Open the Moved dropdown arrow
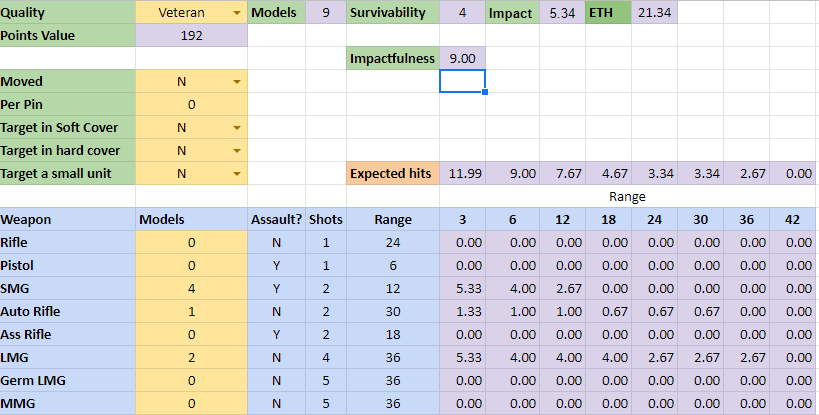Image resolution: width=819 pixels, height=415 pixels. [x=236, y=82]
